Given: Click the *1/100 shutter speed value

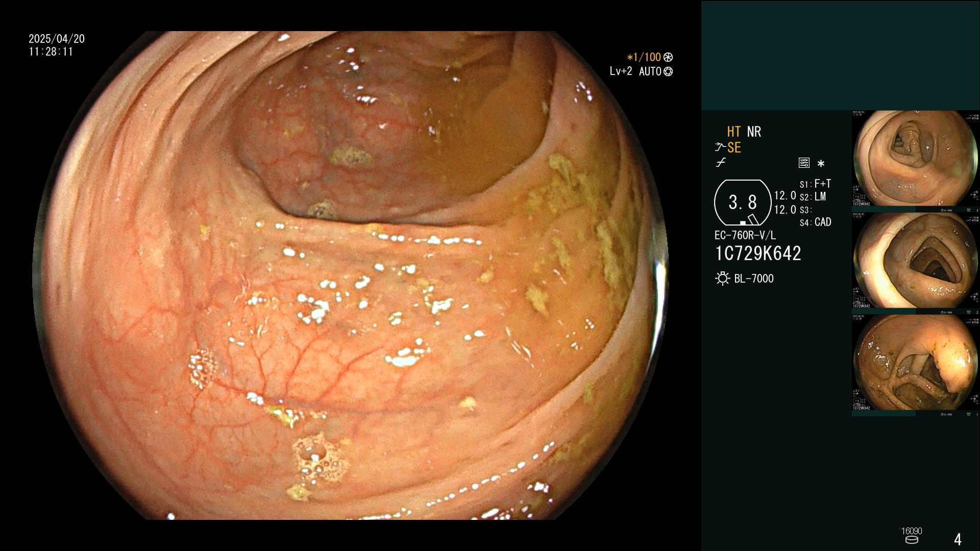Looking at the screenshot, I should (x=644, y=57).
